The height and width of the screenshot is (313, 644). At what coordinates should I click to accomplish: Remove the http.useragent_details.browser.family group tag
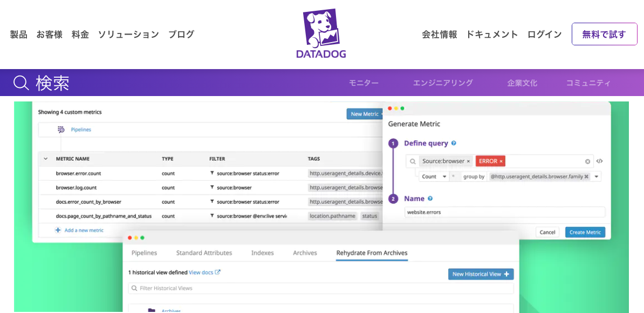[586, 176]
